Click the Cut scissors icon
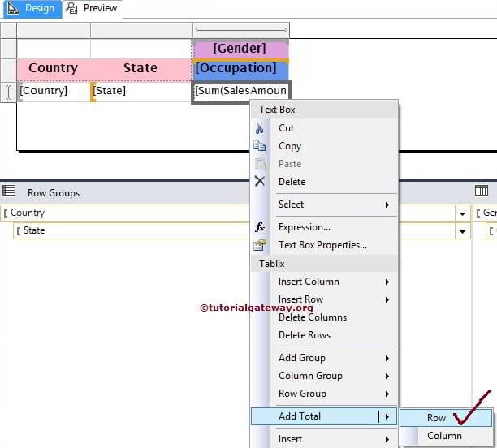 [x=260, y=128]
